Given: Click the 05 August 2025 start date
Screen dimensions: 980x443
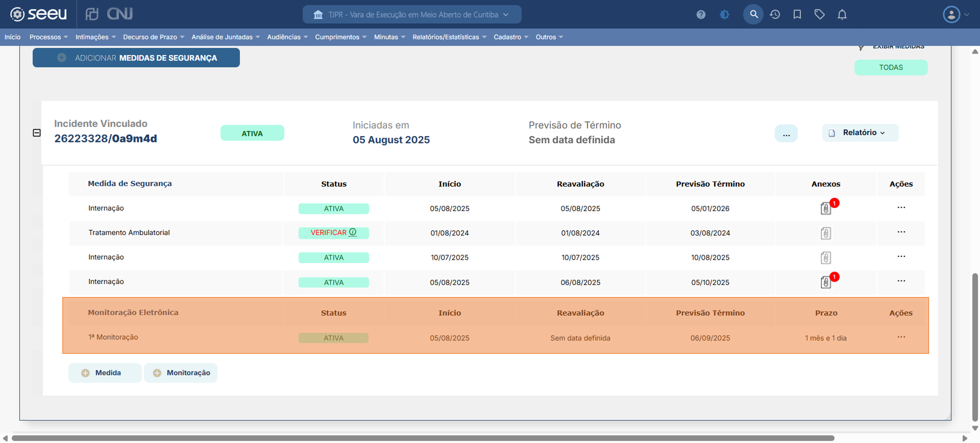Looking at the screenshot, I should point(391,140).
